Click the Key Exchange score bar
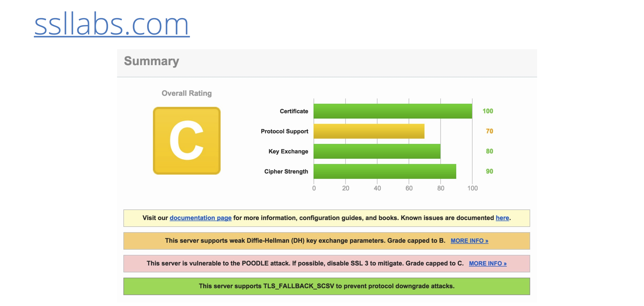The width and height of the screenshot is (644, 306). pyautogui.click(x=377, y=151)
